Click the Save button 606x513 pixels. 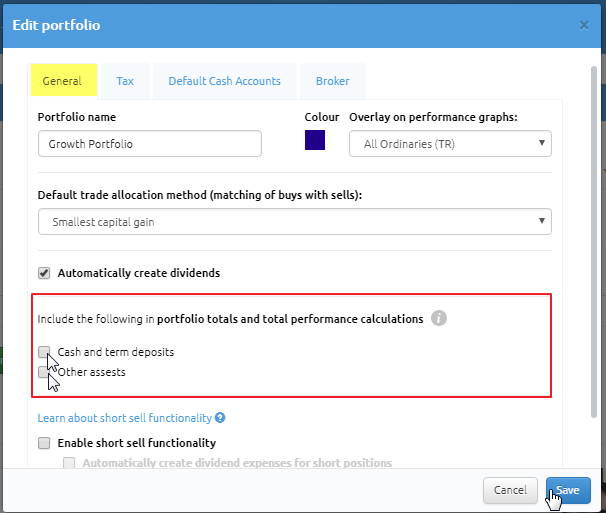568,490
